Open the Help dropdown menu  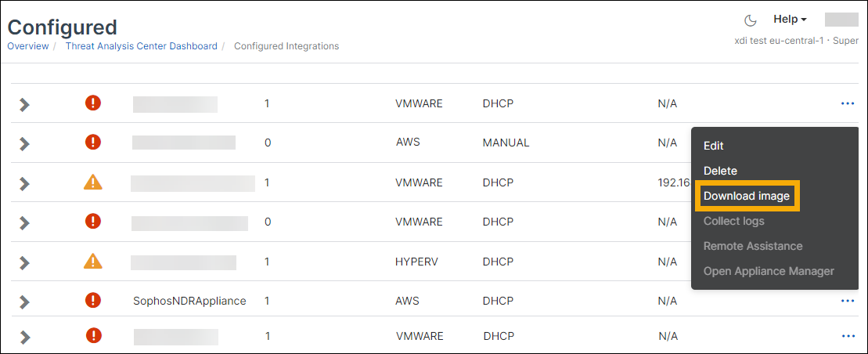(790, 19)
